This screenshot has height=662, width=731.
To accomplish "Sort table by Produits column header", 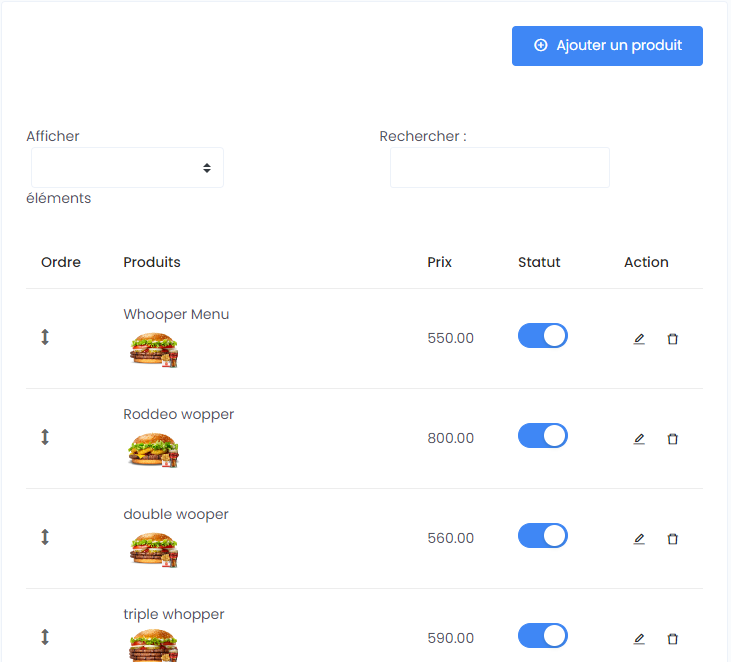I will (x=152, y=262).
